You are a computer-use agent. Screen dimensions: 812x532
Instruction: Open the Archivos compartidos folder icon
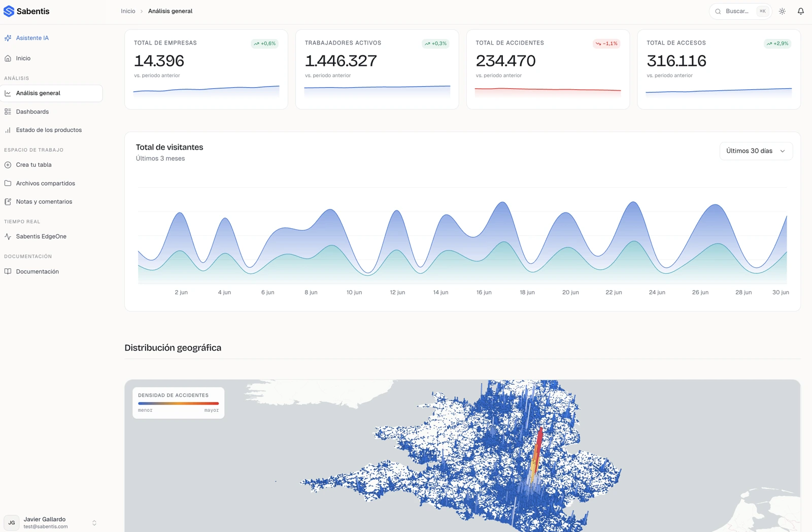pos(8,183)
